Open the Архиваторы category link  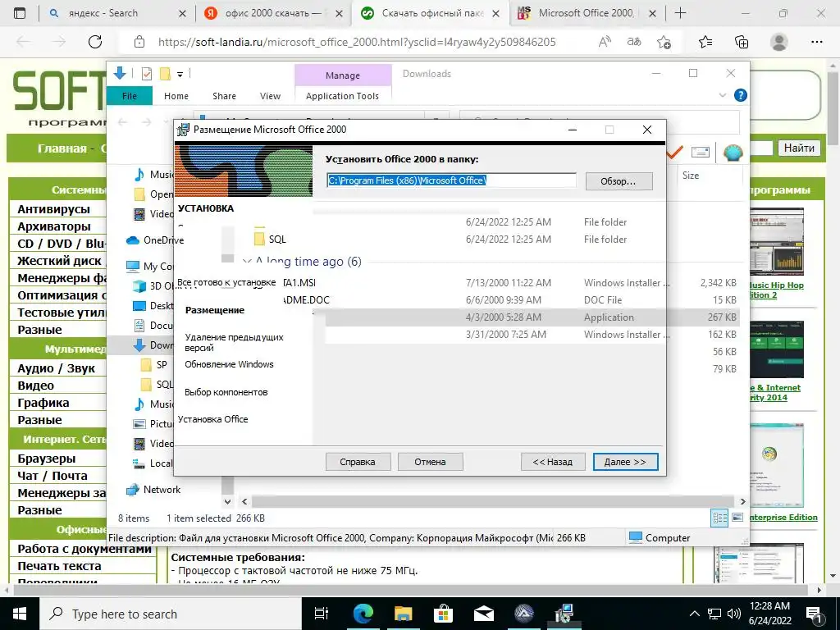pyautogui.click(x=54, y=226)
